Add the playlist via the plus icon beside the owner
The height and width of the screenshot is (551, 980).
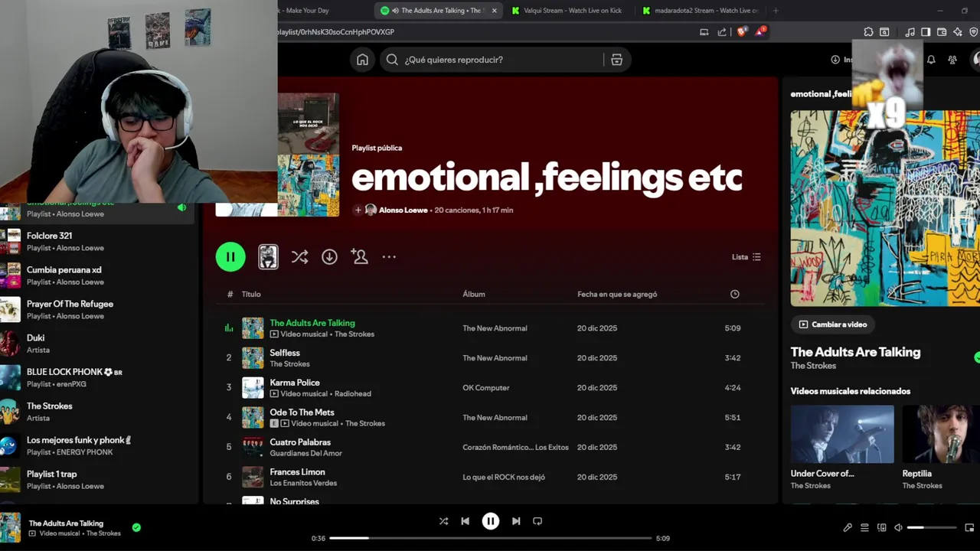coord(358,210)
